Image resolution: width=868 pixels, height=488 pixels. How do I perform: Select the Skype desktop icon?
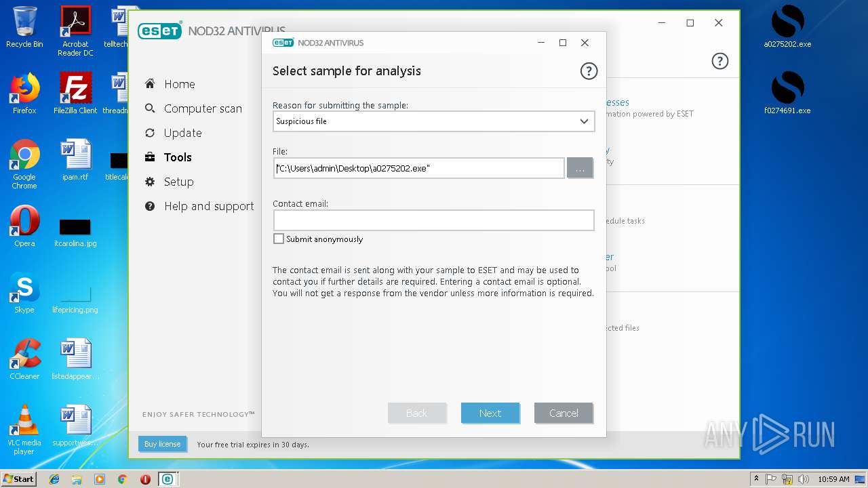(x=24, y=293)
